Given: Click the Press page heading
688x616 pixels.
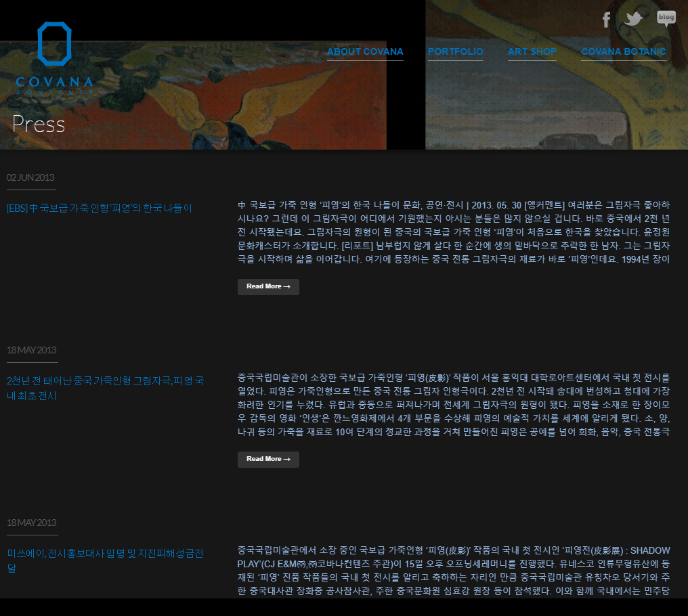Looking at the screenshot, I should pos(39,124).
